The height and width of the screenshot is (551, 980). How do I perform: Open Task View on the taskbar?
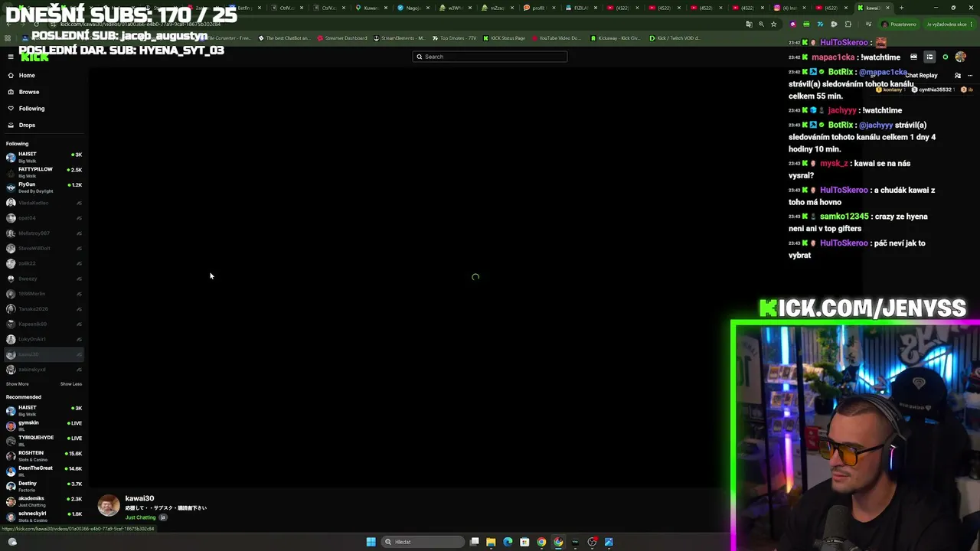click(x=475, y=542)
